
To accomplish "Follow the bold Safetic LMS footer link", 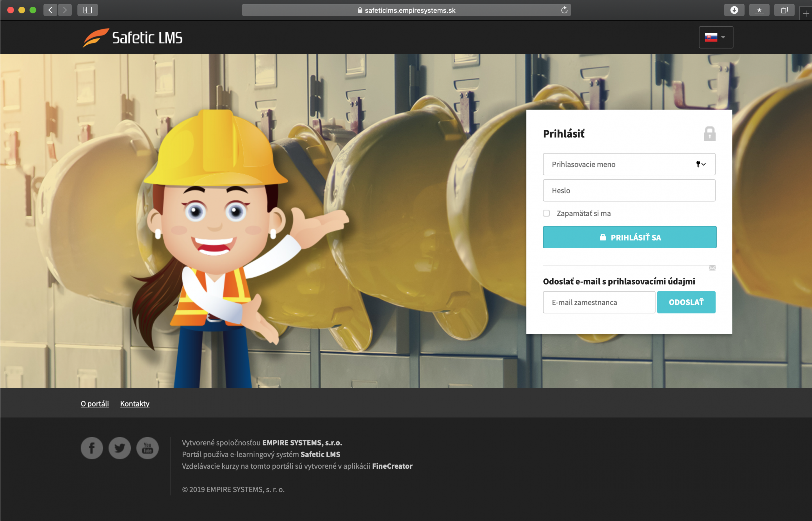I will (x=320, y=454).
